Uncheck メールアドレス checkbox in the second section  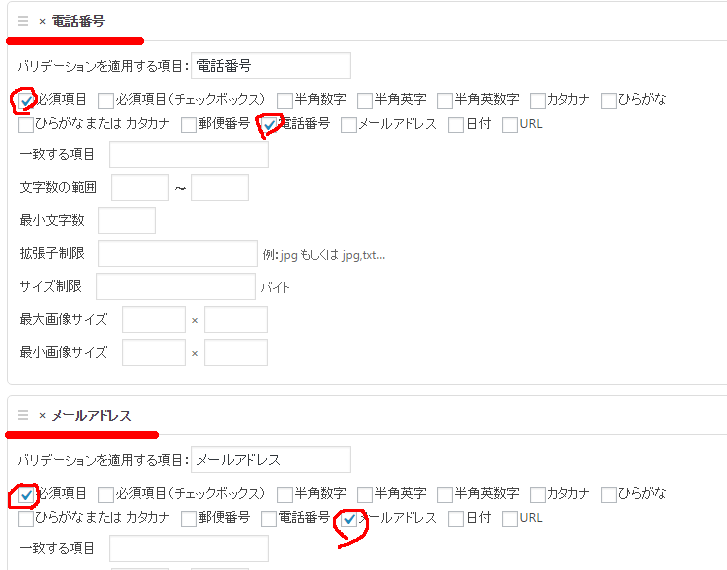[x=349, y=519]
